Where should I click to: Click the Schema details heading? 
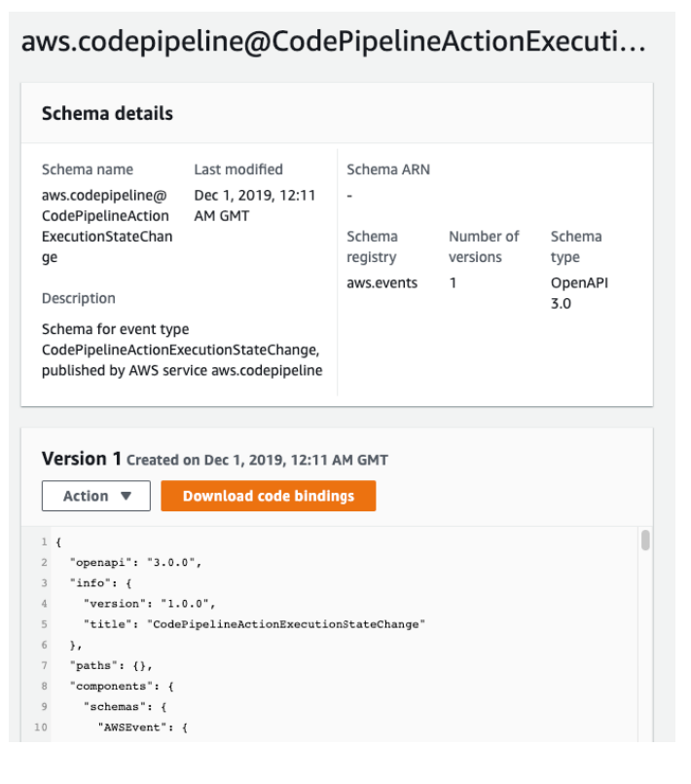tap(107, 114)
